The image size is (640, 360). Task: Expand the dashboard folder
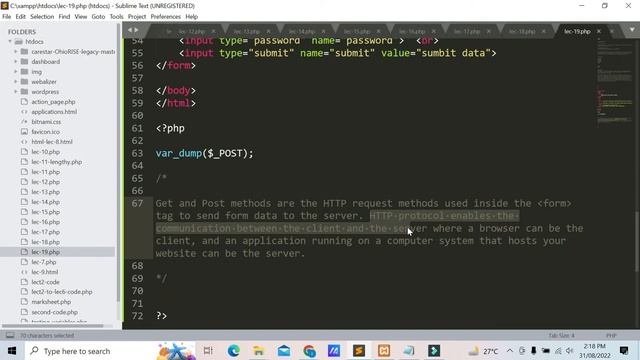16,62
